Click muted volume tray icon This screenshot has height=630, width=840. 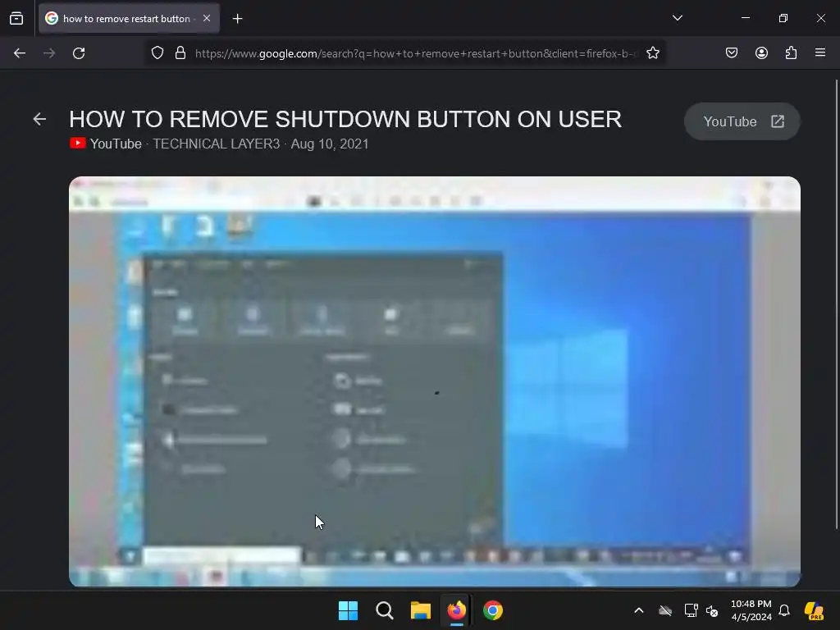point(712,610)
